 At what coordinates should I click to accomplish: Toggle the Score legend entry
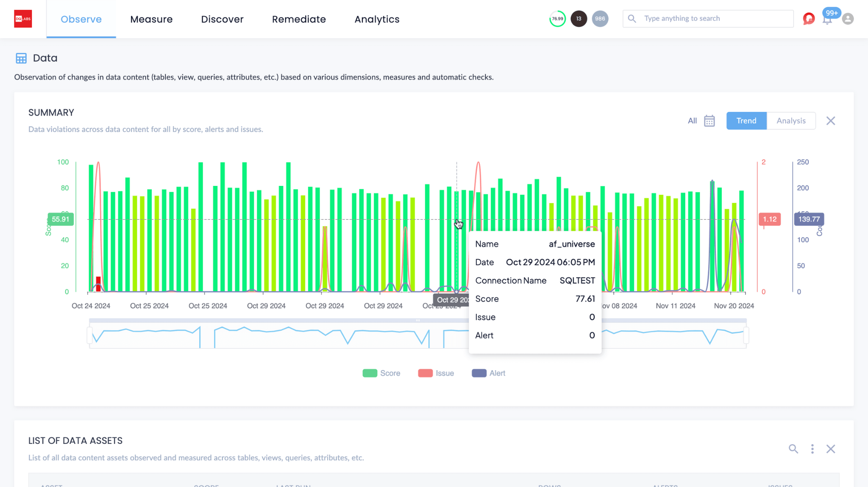coord(381,373)
